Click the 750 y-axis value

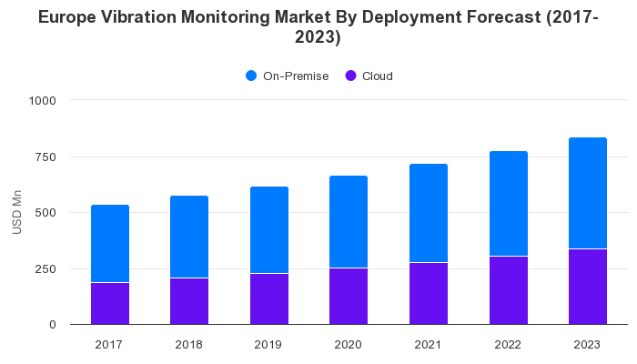[45, 157]
